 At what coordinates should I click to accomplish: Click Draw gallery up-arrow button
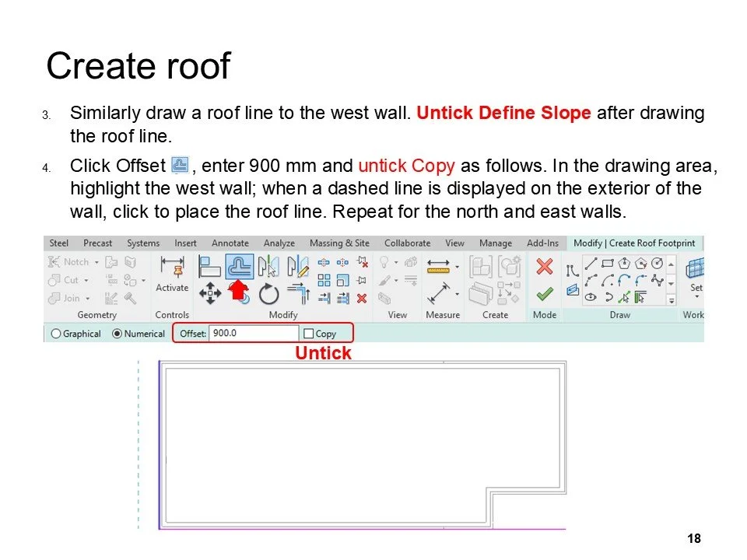pyautogui.click(x=672, y=264)
